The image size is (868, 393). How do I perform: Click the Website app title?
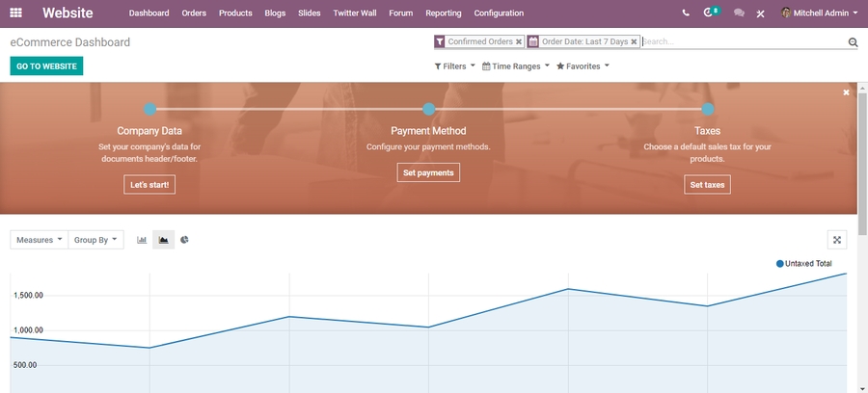click(x=68, y=13)
